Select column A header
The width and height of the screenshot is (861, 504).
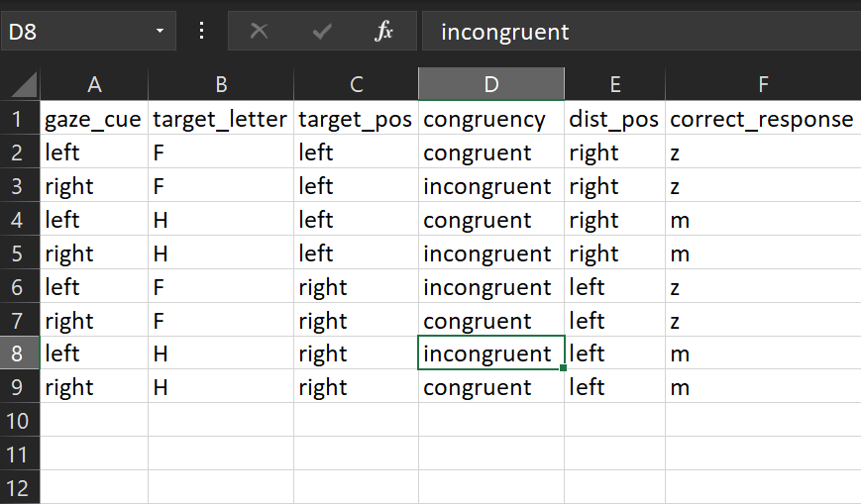click(94, 85)
